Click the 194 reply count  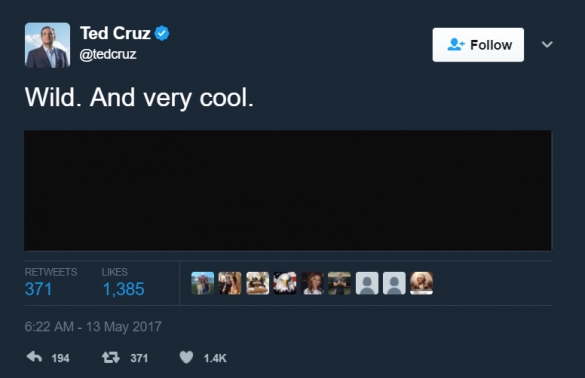click(60, 358)
